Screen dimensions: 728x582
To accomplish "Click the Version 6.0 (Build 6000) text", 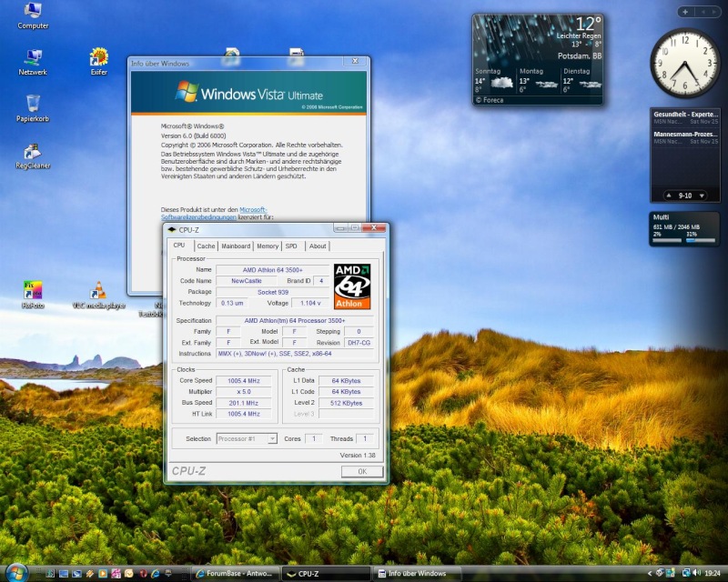I will click(x=193, y=135).
